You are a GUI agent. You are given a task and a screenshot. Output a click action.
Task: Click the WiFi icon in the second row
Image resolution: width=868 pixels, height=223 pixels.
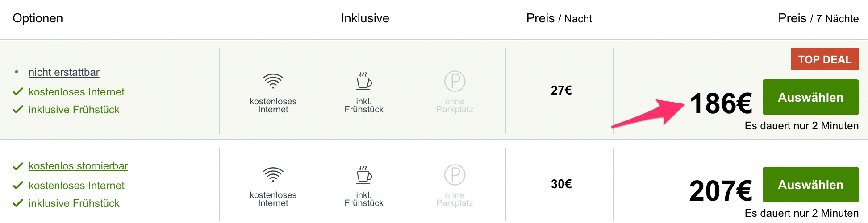click(273, 175)
